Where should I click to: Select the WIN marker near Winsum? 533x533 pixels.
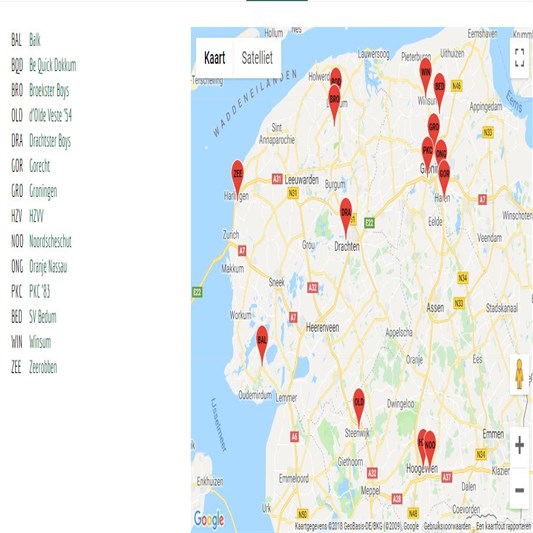(x=426, y=75)
